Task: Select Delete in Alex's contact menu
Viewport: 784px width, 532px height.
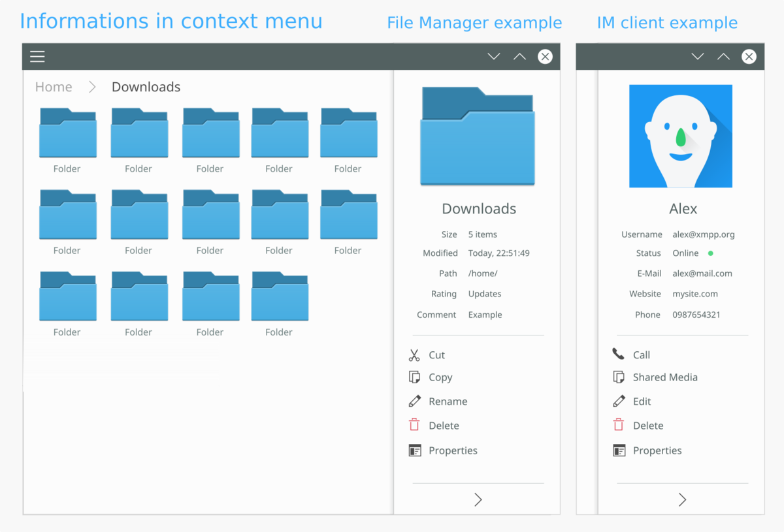Action: click(x=647, y=426)
